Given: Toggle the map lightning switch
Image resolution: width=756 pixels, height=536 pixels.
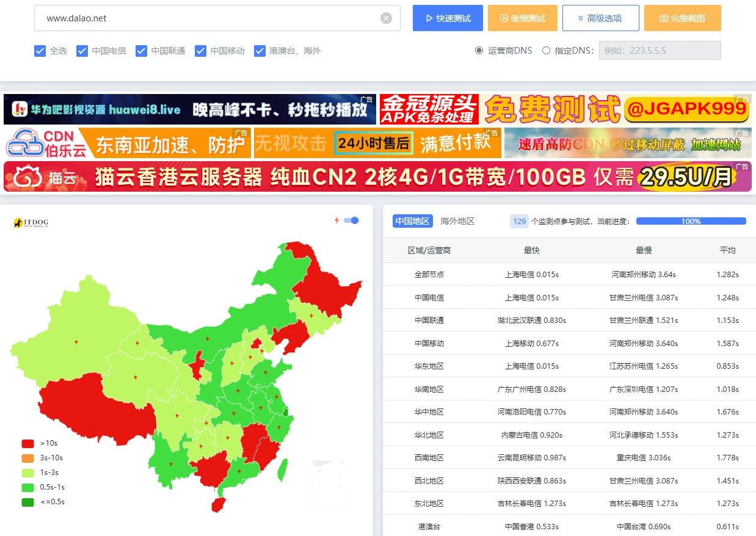Looking at the screenshot, I should (x=351, y=220).
